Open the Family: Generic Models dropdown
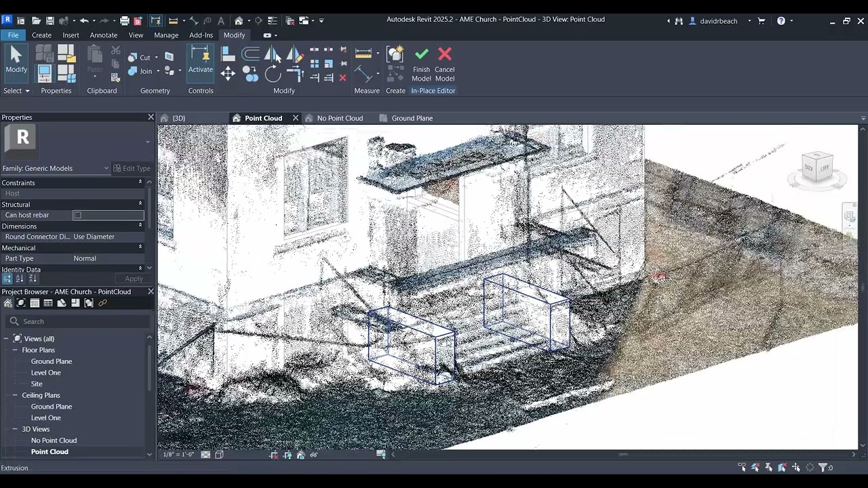This screenshot has width=868, height=488. (56, 169)
